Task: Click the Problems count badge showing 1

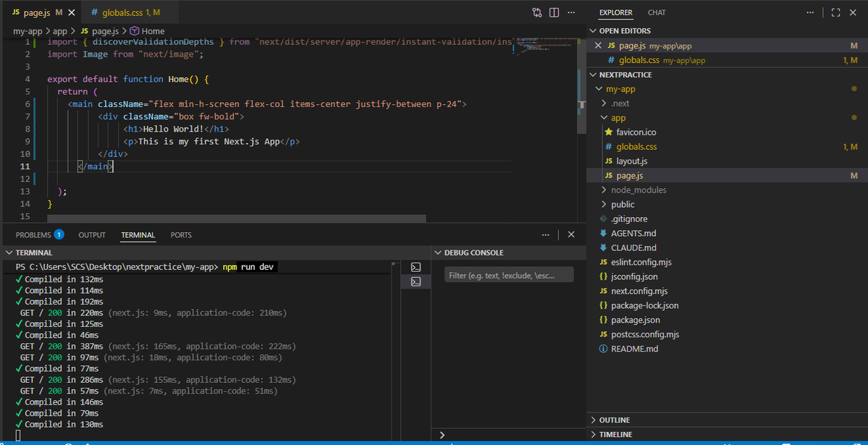Action: click(x=59, y=234)
